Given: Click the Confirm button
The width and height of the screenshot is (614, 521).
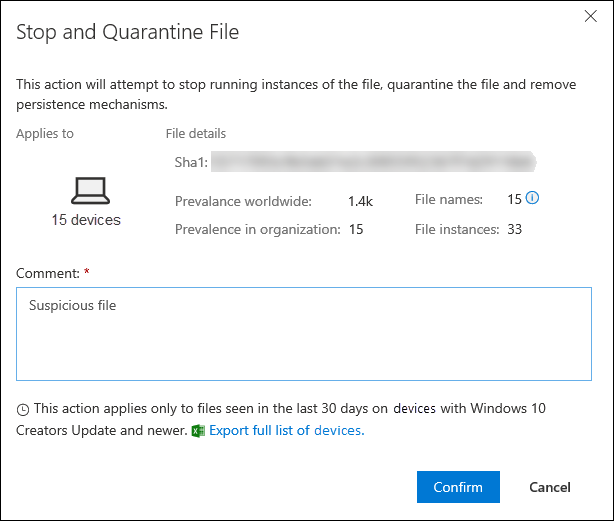Looking at the screenshot, I should pyautogui.click(x=458, y=487).
